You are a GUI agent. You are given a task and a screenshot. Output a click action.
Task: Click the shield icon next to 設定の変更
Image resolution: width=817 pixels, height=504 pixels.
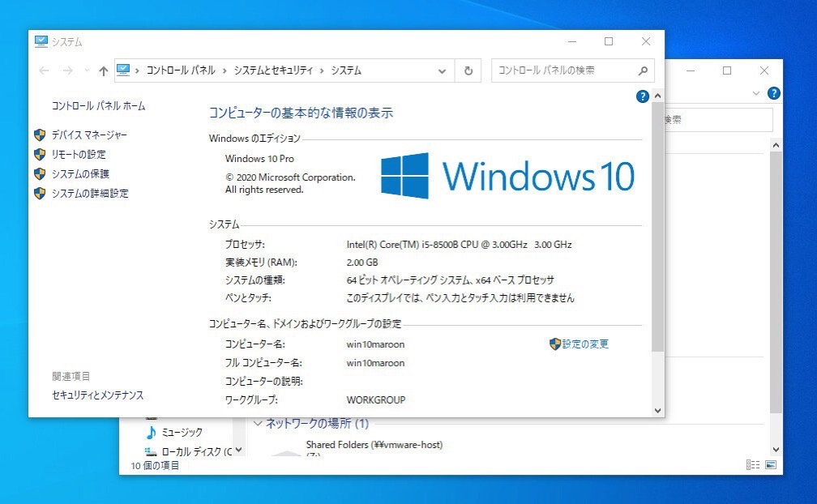(555, 344)
